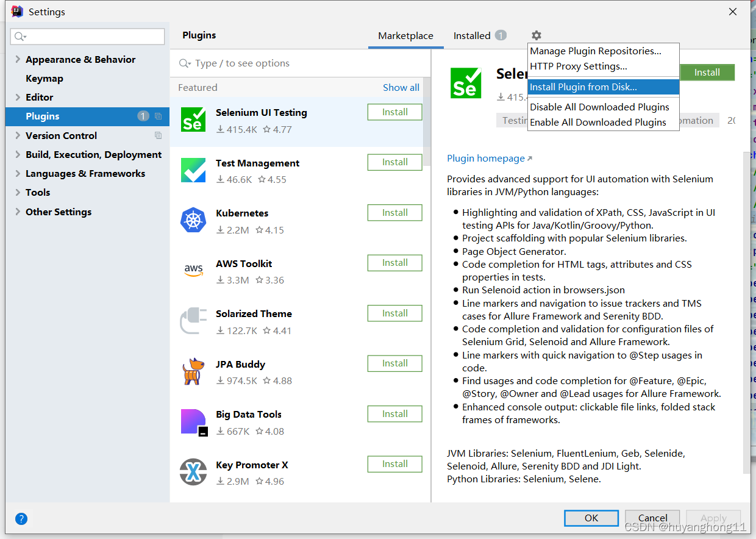Open the Plugin homepage link

point(489,159)
